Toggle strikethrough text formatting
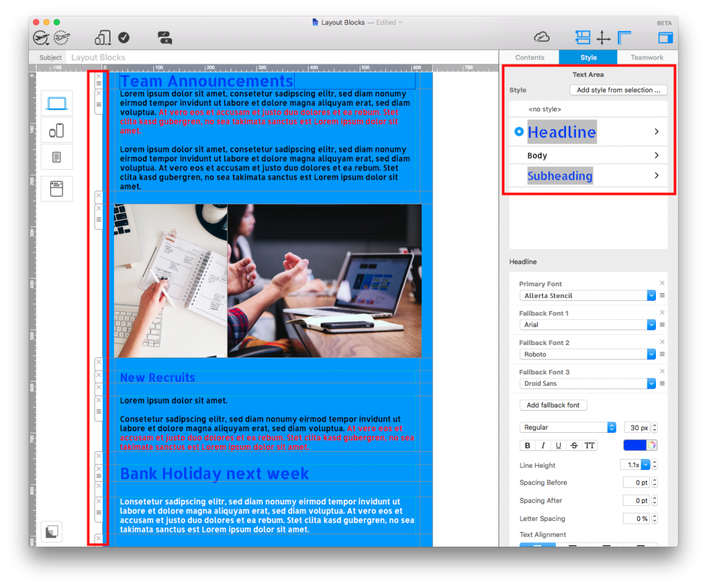The width and height of the screenshot is (707, 588). [x=574, y=446]
